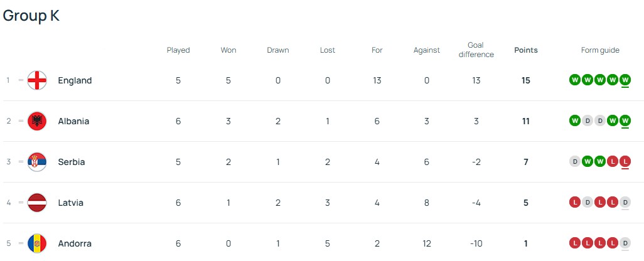
Task: Click the Goal difference column header
Action: [476, 50]
